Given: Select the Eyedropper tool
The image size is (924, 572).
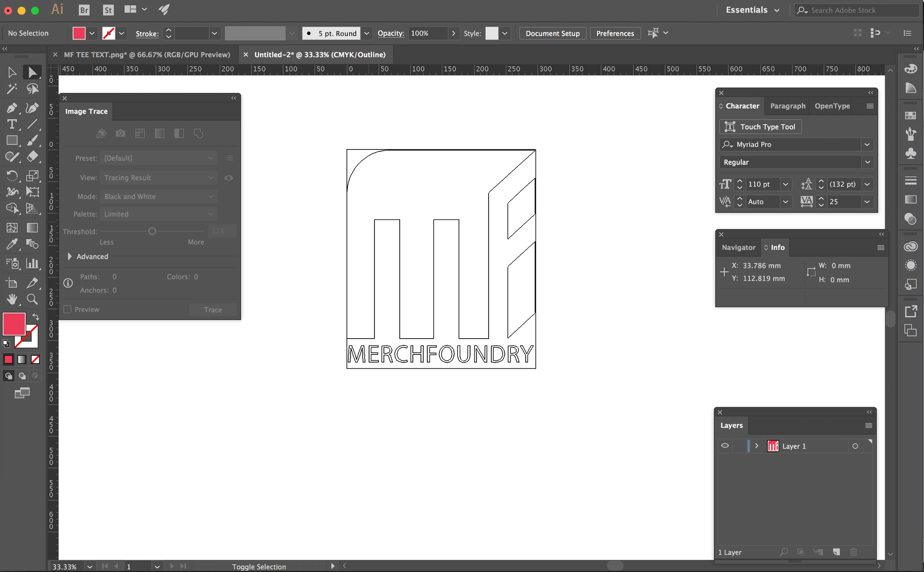Looking at the screenshot, I should click(12, 244).
